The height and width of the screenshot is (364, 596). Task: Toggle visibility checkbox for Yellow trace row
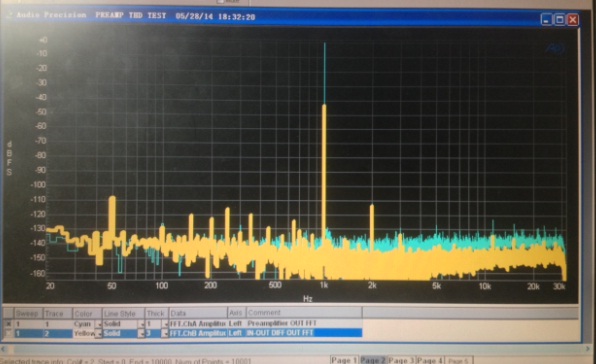pyautogui.click(x=8, y=333)
